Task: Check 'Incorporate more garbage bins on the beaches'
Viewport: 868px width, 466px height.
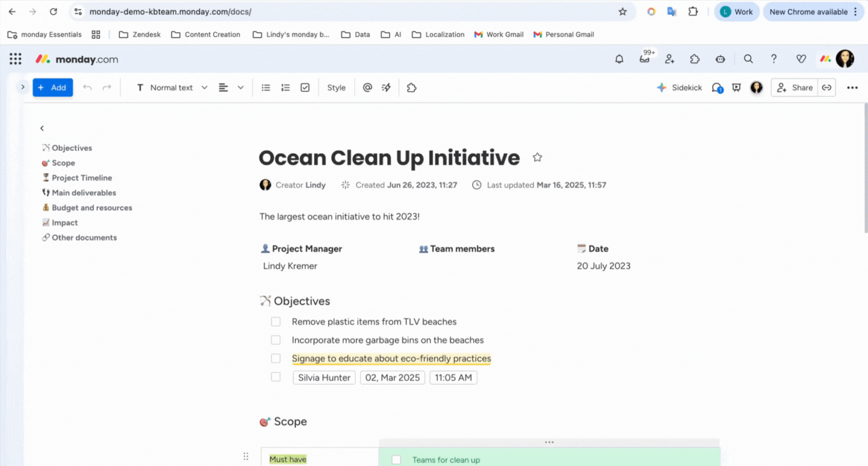Action: tap(276, 340)
